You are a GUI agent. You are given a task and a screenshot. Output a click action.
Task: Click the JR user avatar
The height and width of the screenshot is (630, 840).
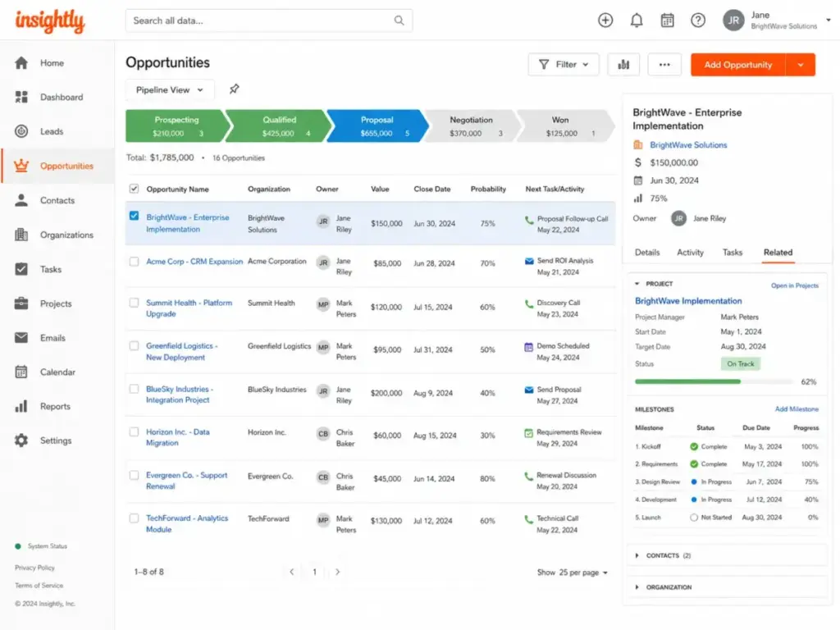[x=733, y=21]
